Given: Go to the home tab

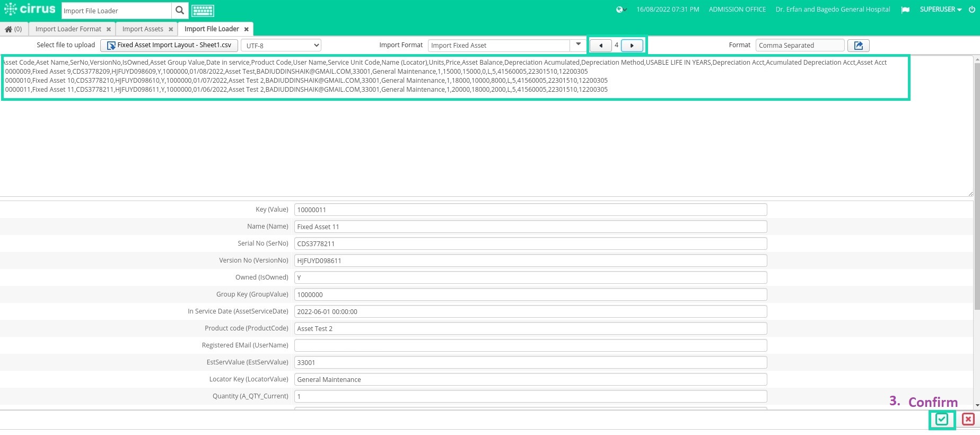Looking at the screenshot, I should point(14,29).
